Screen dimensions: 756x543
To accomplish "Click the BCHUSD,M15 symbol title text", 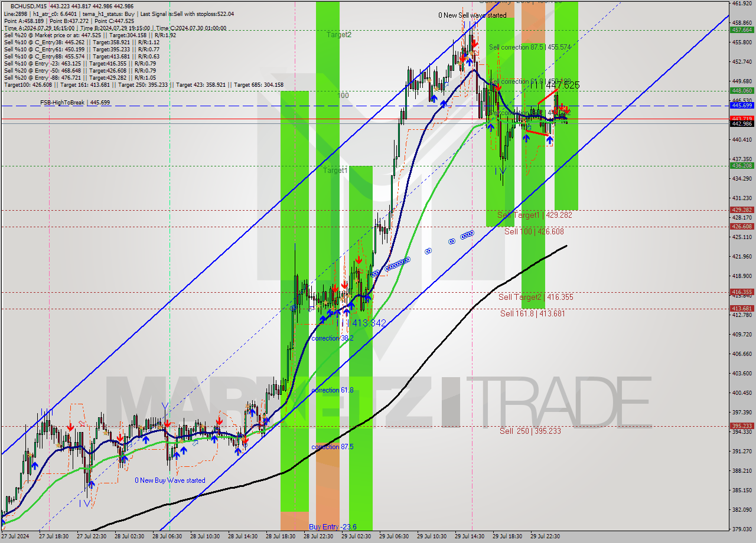I will [x=28, y=6].
